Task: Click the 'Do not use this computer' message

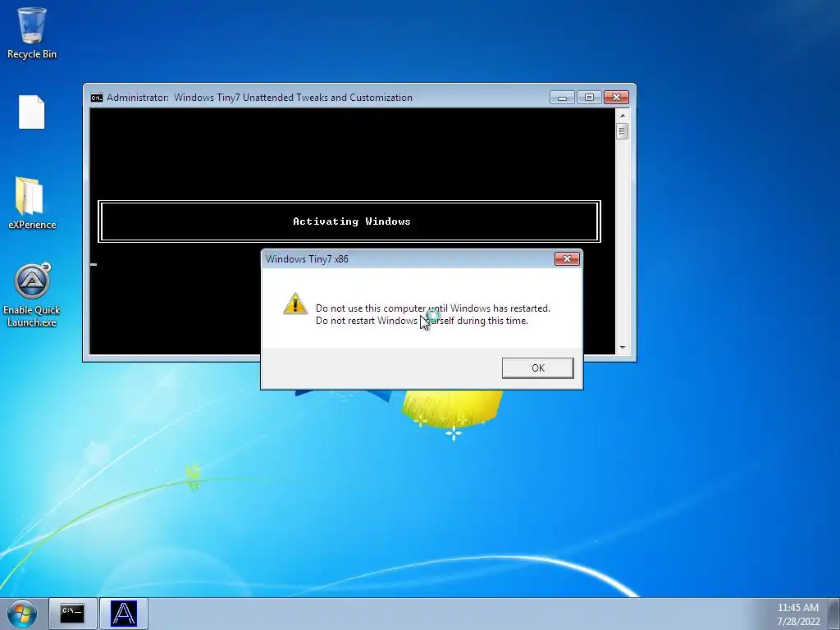Action: [433, 308]
